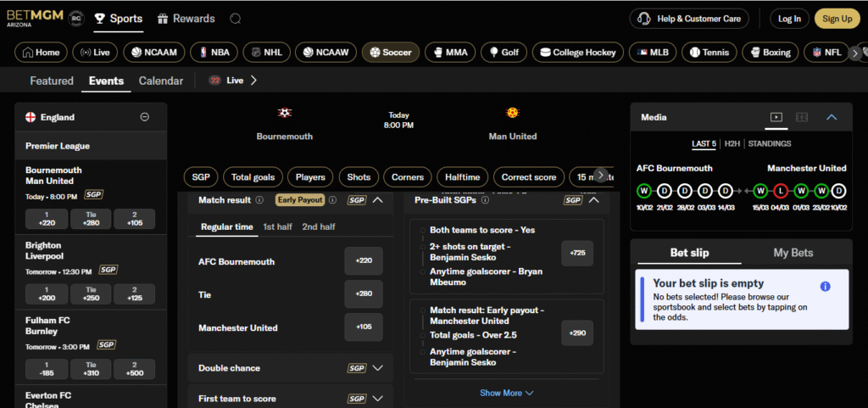
Task: Pick Liverpool at +125 in sidebar
Action: pos(135,294)
